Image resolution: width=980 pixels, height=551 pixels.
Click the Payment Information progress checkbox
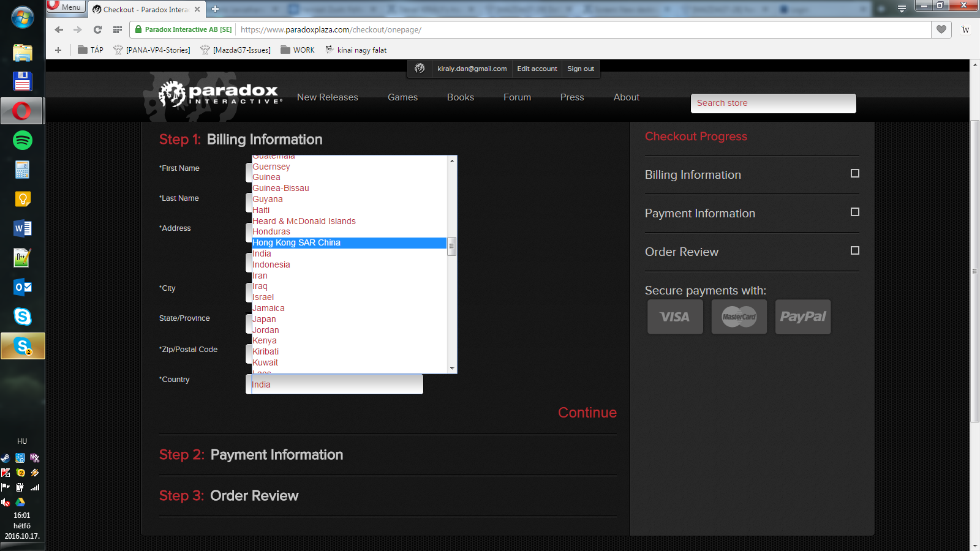click(x=855, y=212)
